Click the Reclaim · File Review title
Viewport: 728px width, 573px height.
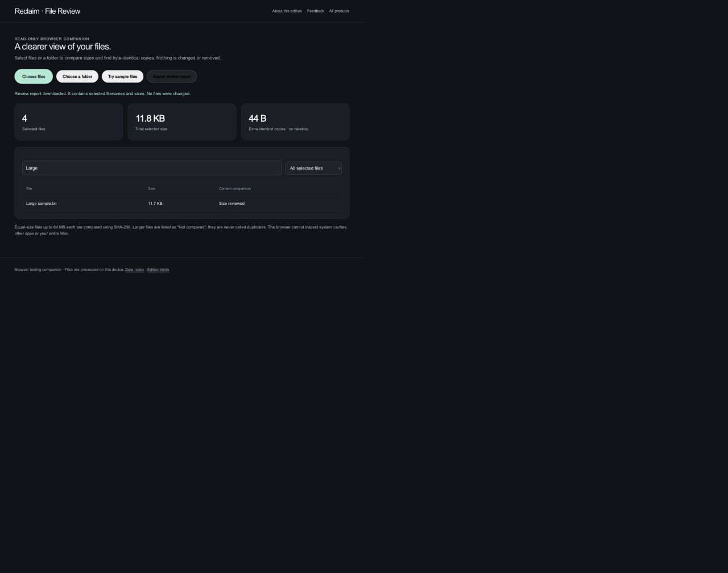point(47,11)
